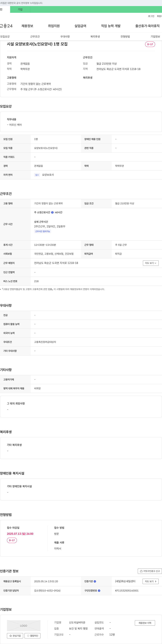
Task: Jump to 전형방법 section tab
Action: pos(125,37)
